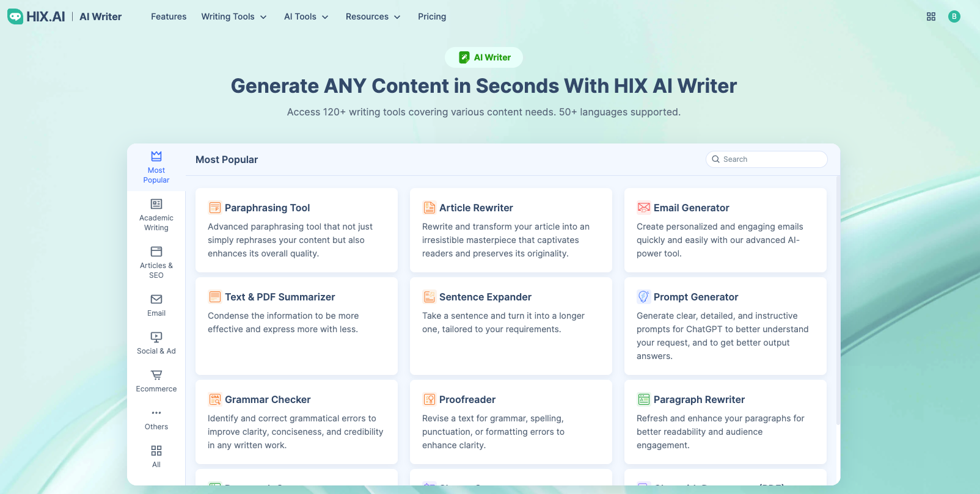Click the 'Access 120+ writing tools' subtitle

pos(484,112)
